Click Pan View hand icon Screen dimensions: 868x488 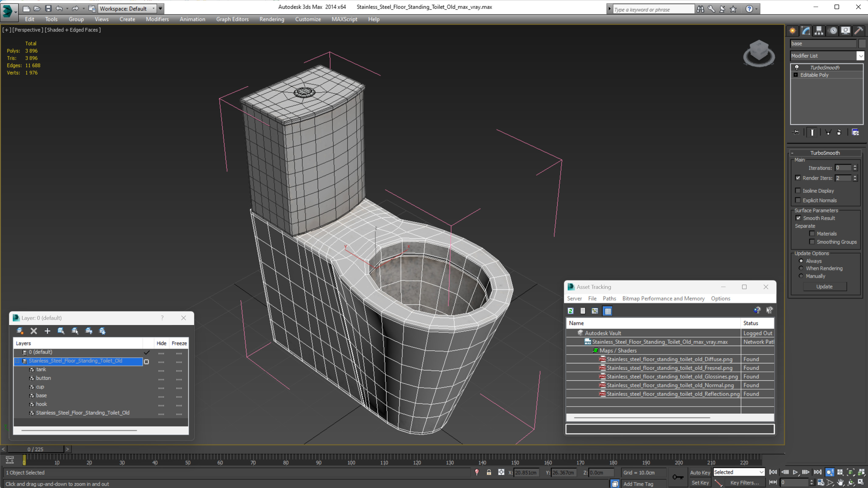pyautogui.click(x=840, y=482)
